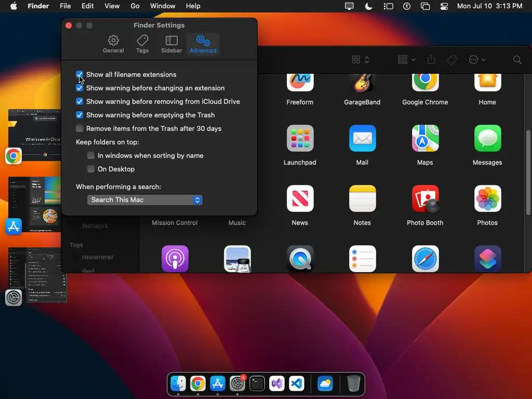Open the File menu
This screenshot has height=399, width=532.
65,6
